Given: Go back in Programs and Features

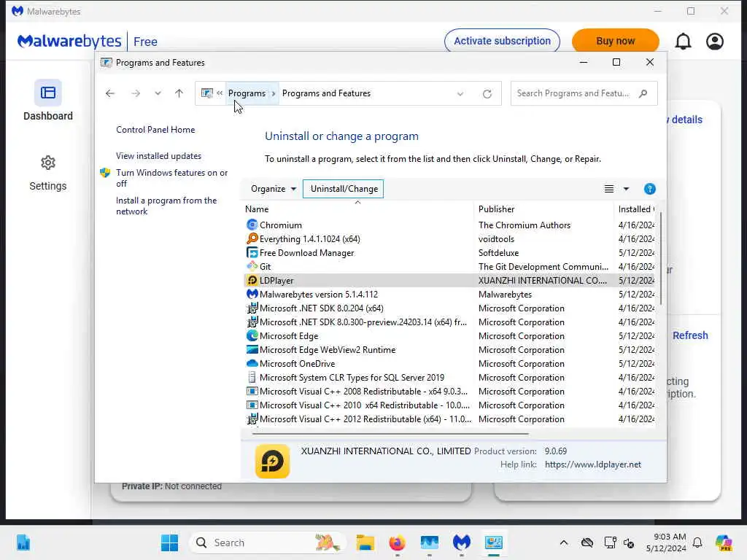Looking at the screenshot, I should (110, 93).
